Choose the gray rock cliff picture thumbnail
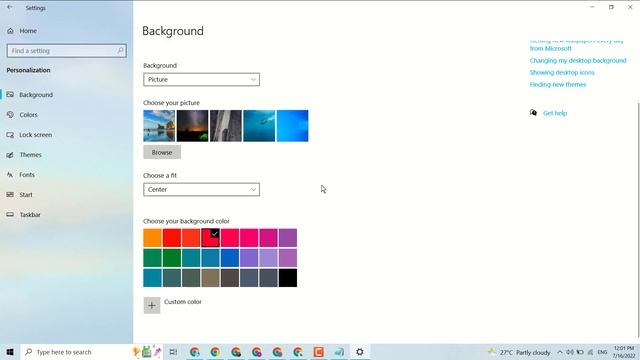The image size is (640, 360). point(226,126)
